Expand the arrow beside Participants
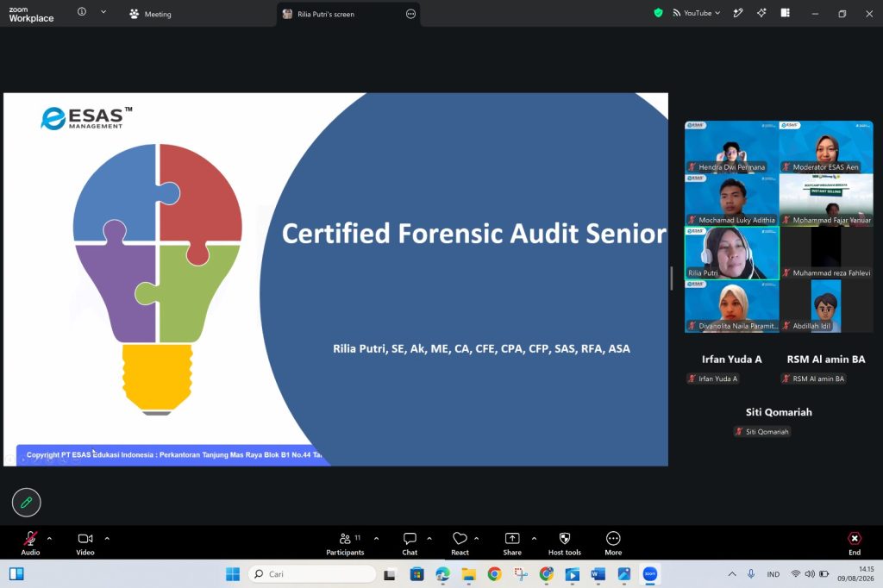Viewport: 883px width, 588px height. (376, 539)
